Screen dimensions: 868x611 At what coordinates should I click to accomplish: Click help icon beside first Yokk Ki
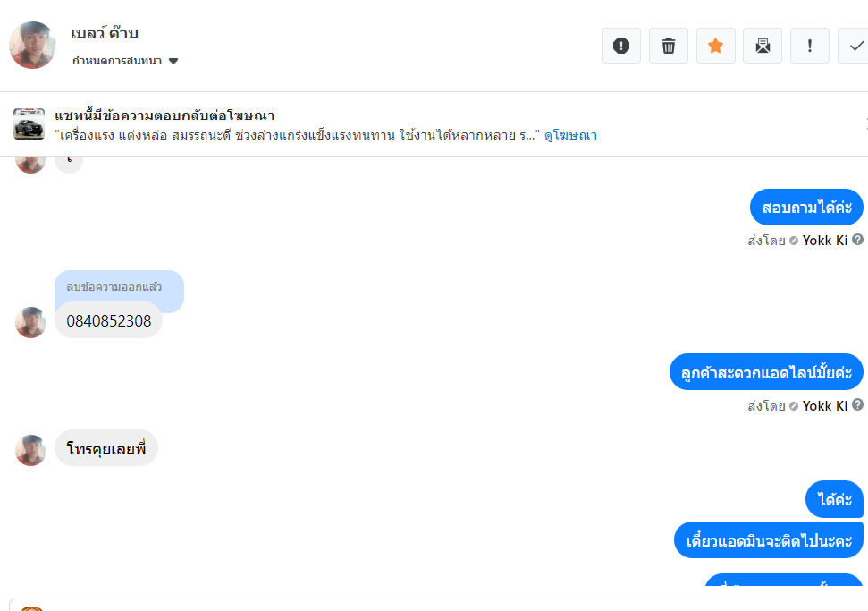tap(858, 240)
